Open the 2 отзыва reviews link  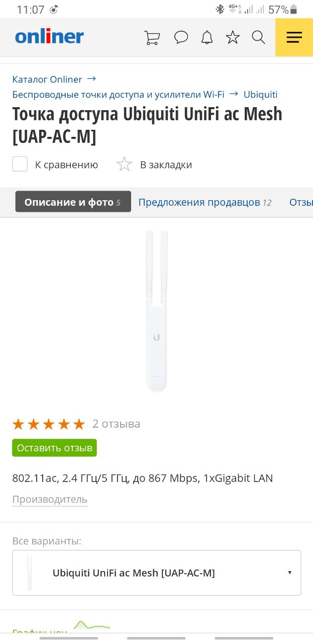click(x=116, y=424)
